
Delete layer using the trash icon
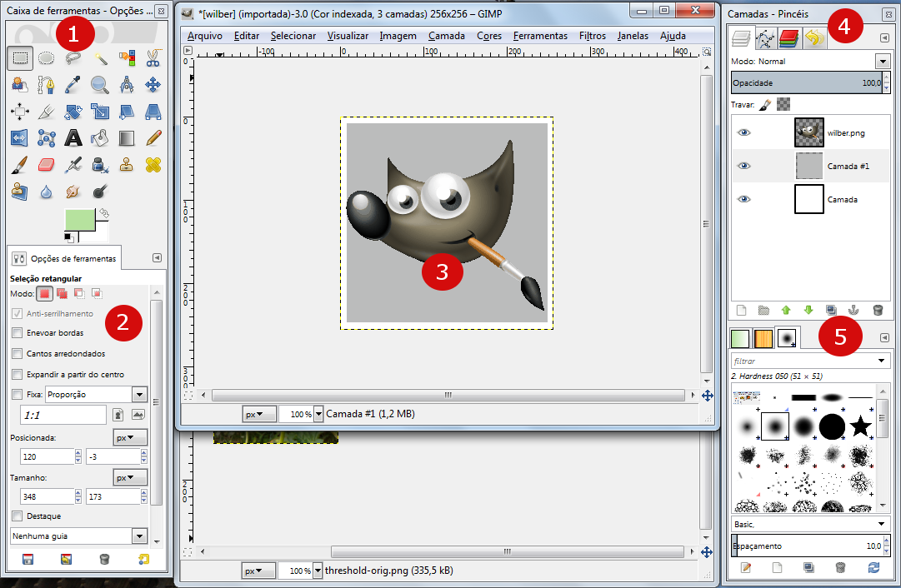[x=877, y=310]
